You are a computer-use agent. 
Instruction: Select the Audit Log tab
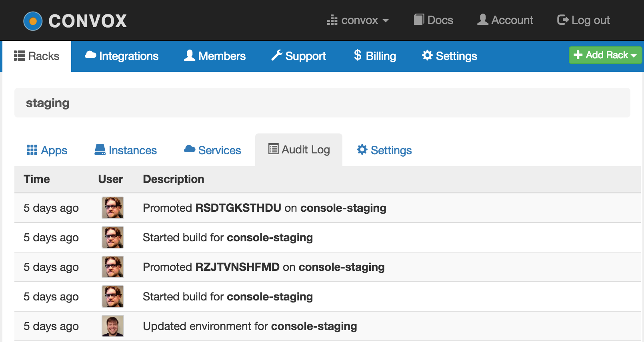(x=299, y=149)
